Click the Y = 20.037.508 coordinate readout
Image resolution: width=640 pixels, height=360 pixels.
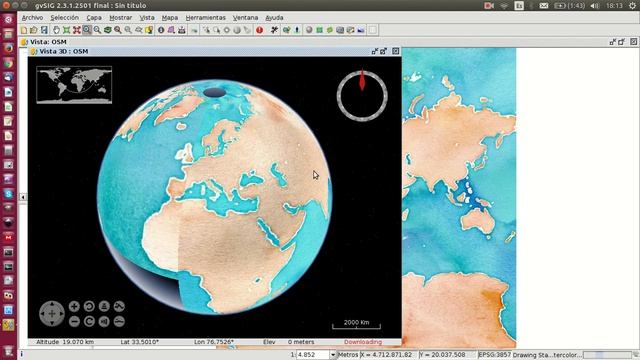442,355
